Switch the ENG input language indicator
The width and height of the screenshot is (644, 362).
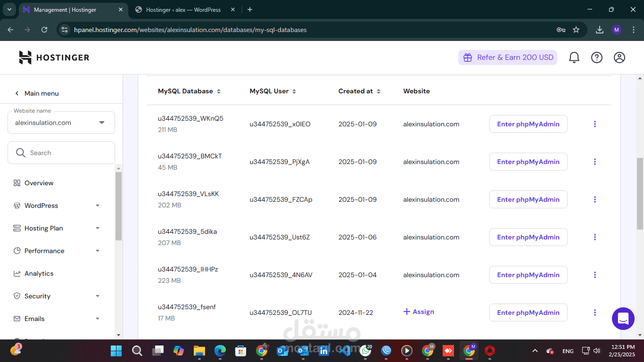coord(568,351)
